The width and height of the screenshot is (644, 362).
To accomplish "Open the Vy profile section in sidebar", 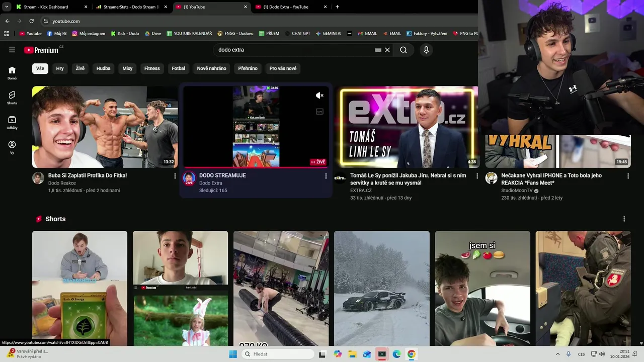I will (12, 147).
